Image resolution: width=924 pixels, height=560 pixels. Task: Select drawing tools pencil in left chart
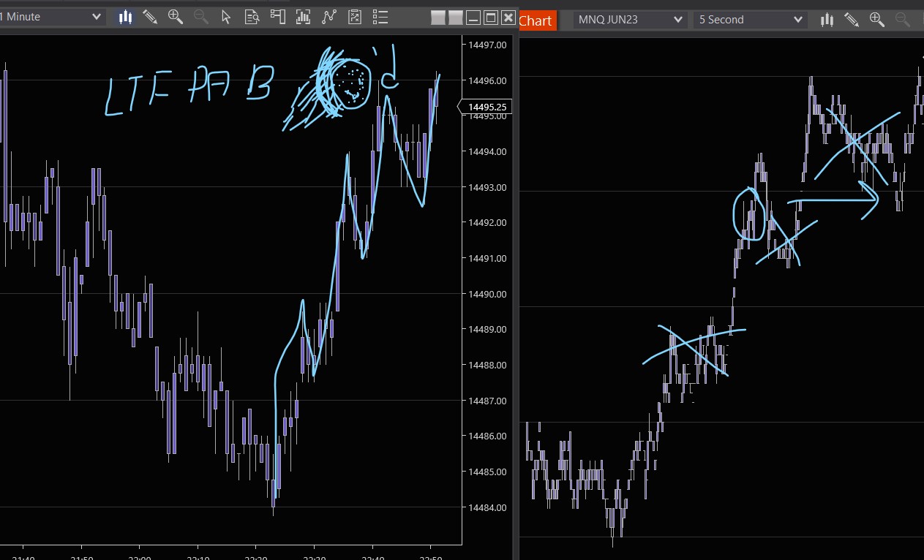[x=150, y=16]
